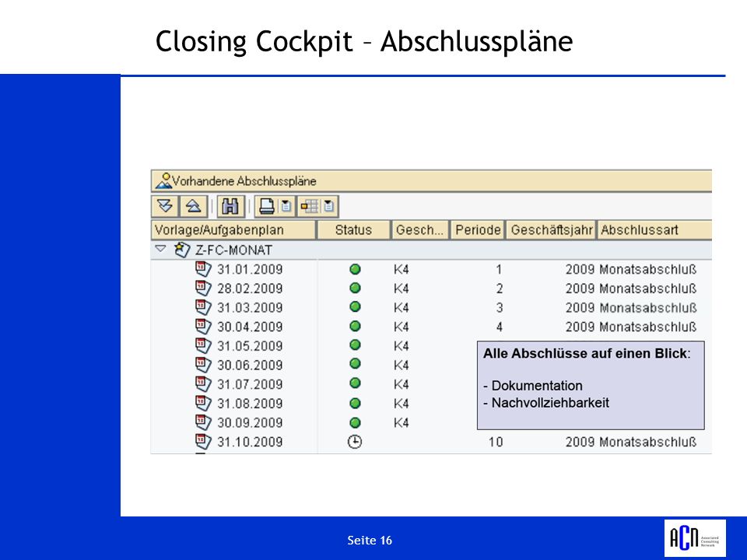Screen dimensions: 747x560
Task: Select the 30.09.2009 closing plan
Action: pos(250,422)
